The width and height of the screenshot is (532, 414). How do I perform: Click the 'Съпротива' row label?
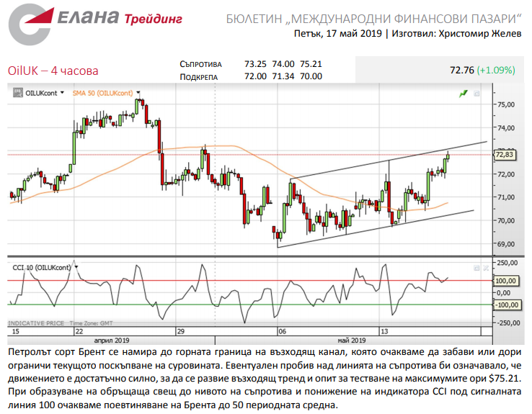point(200,64)
